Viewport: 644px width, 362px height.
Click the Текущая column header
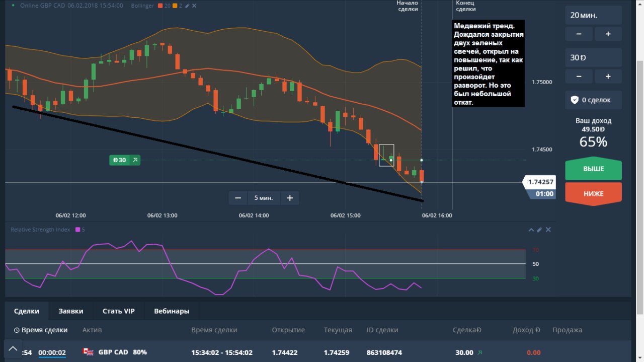click(338, 330)
